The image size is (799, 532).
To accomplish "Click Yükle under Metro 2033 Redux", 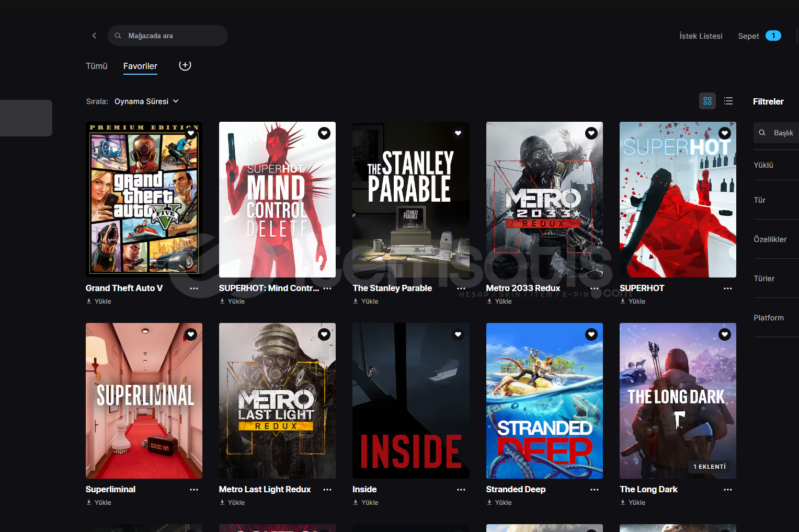I will pos(499,302).
